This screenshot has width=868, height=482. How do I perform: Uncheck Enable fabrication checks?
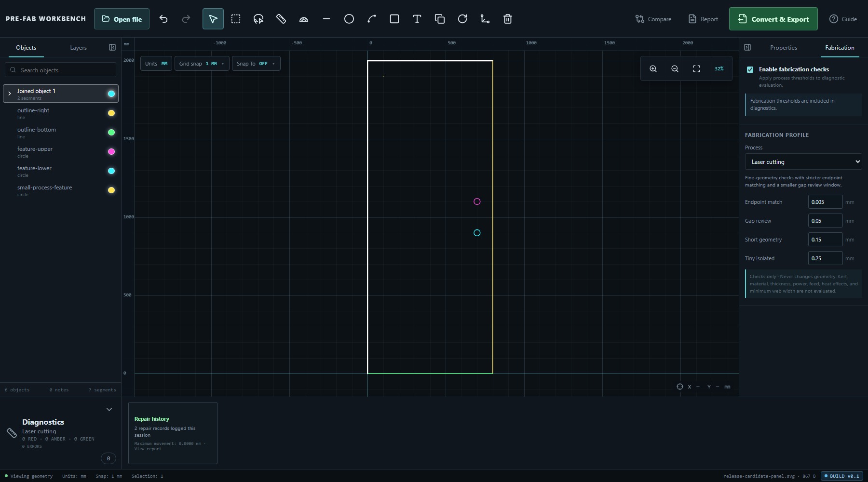click(750, 69)
